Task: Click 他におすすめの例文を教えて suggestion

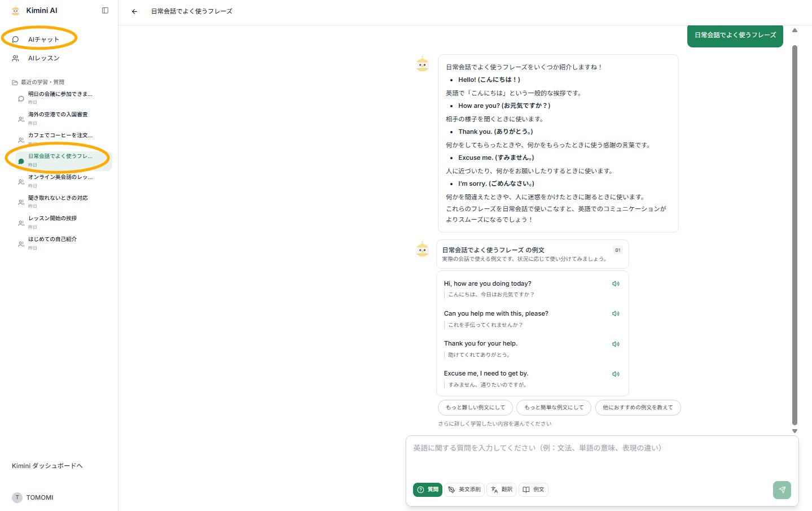Action: pyautogui.click(x=638, y=408)
